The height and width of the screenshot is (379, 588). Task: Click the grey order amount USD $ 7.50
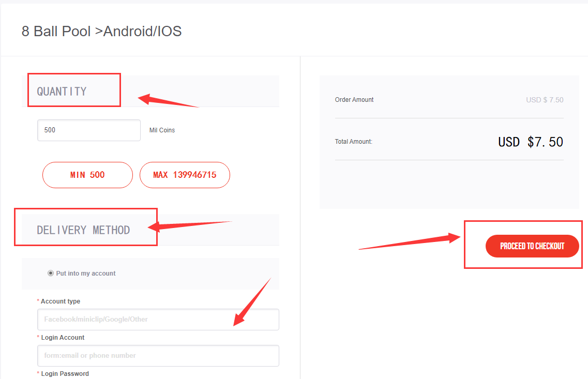[545, 100]
